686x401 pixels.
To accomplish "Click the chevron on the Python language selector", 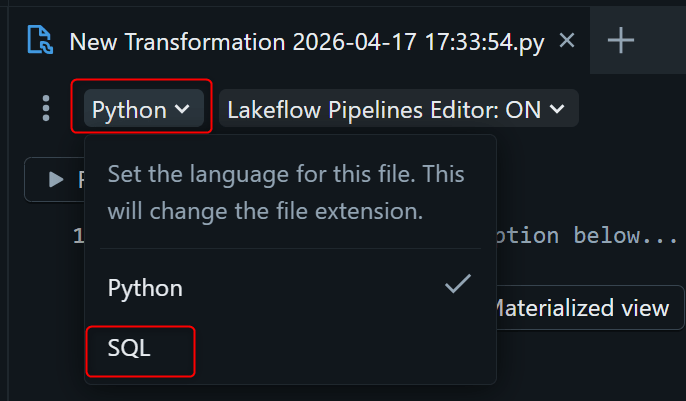I will click(182, 109).
